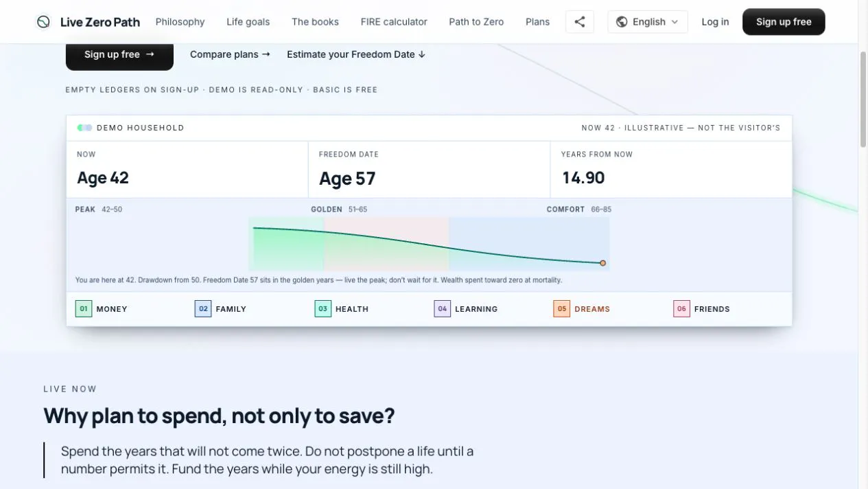Click the pink Golden band on chart

coord(386,244)
